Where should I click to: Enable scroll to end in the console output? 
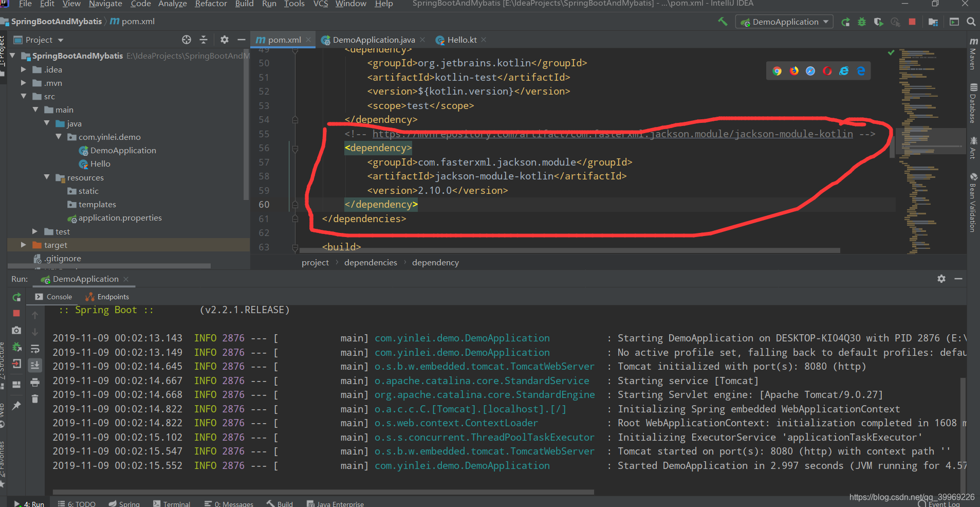click(35, 366)
